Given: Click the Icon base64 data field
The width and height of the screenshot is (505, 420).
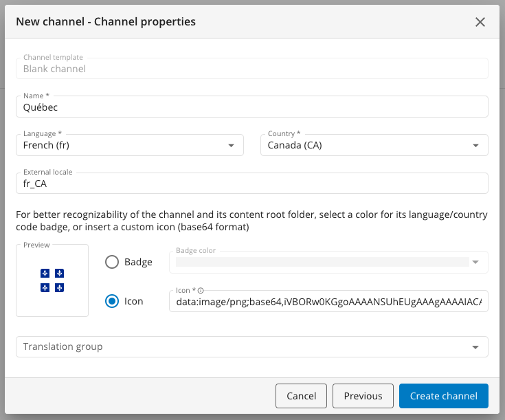Looking at the screenshot, I should (x=327, y=302).
